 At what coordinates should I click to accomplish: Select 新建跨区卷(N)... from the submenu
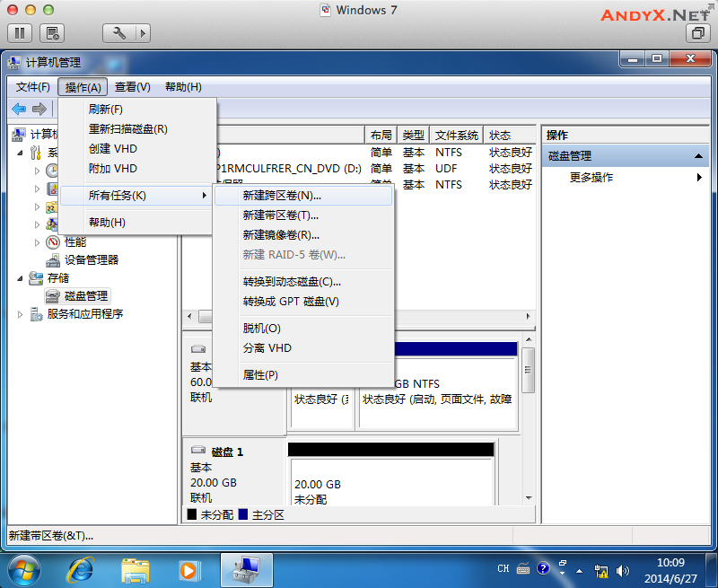coord(282,196)
